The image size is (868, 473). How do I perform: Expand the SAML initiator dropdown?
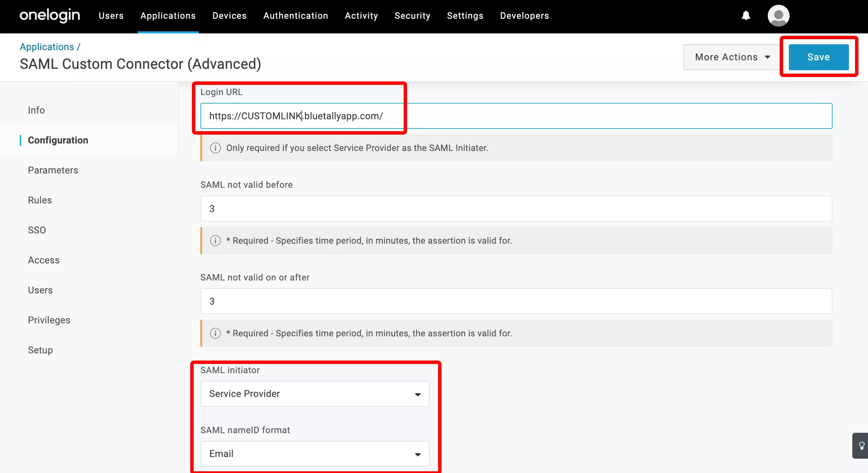[315, 394]
